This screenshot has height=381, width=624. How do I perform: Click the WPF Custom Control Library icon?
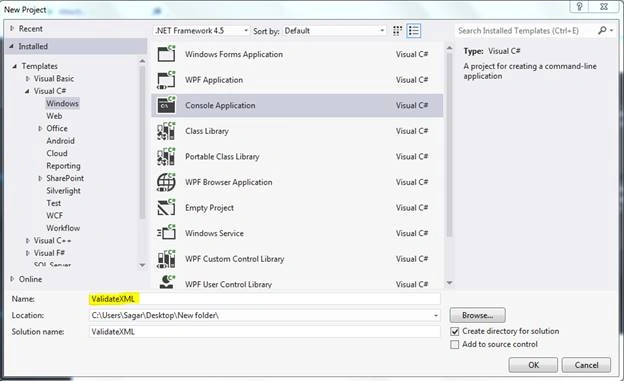coord(166,259)
